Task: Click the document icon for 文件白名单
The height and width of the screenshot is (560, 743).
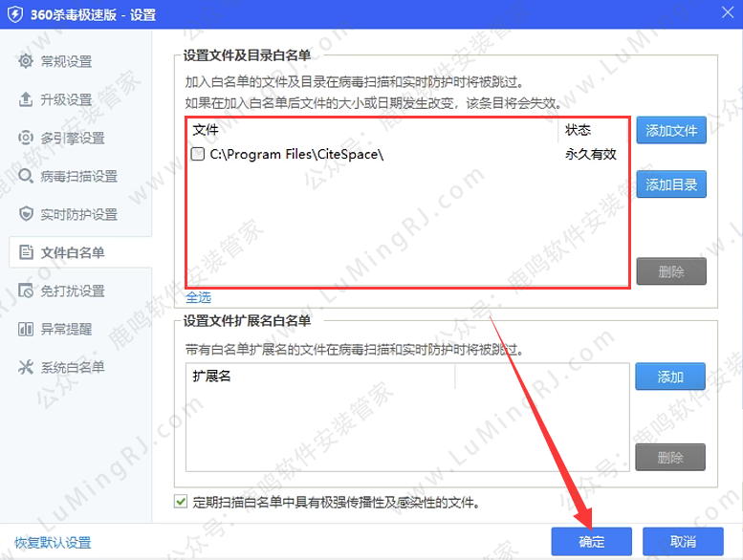Action: pos(26,252)
